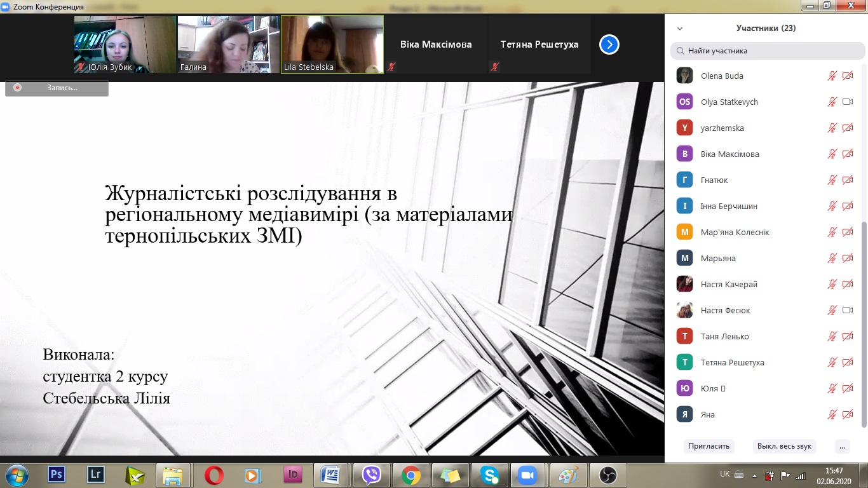Toggle the muted microphone for Гнатюк
Screen dimensions: 868x488
[832, 180]
